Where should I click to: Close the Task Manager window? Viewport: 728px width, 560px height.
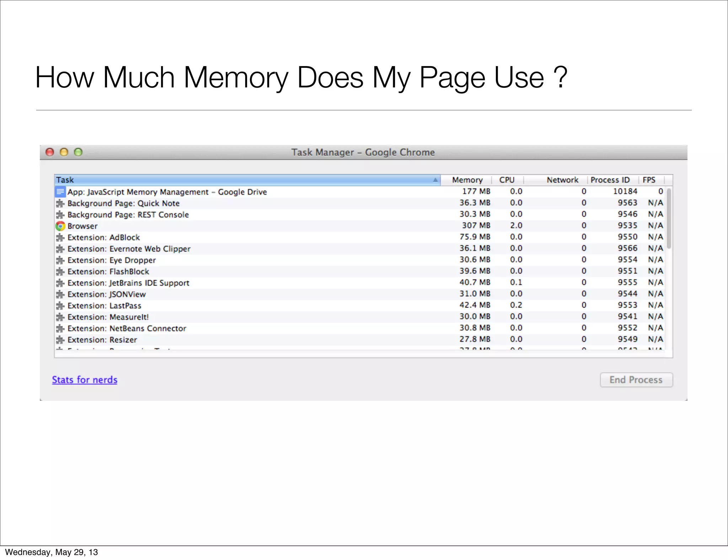[x=50, y=152]
